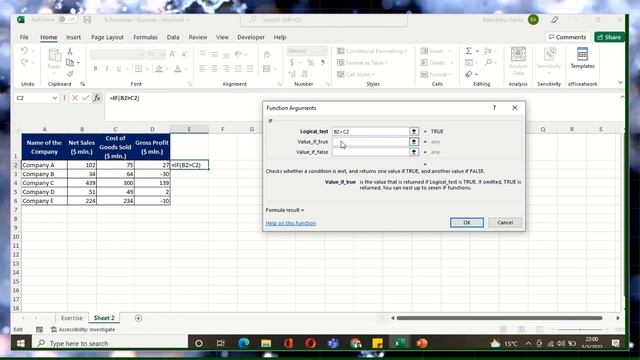The width and height of the screenshot is (640, 360).
Task: Click the Font Color A swatch
Action: coord(178,69)
